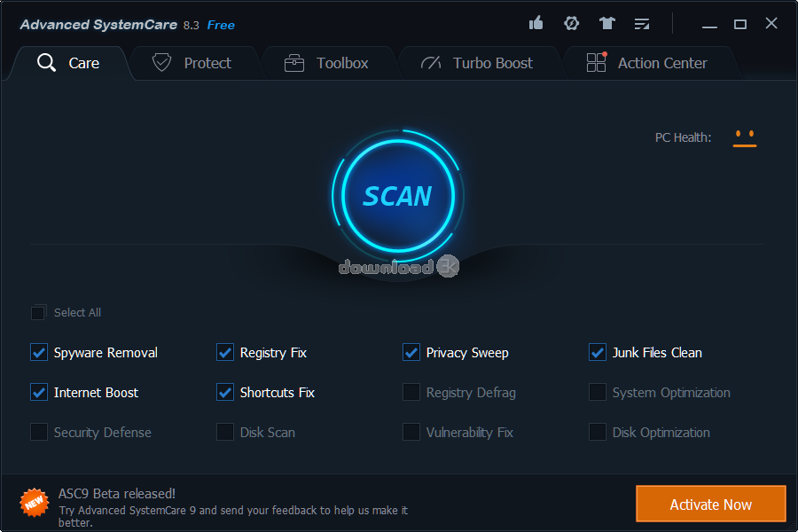Enable the Disk Scan checkbox

tap(225, 432)
